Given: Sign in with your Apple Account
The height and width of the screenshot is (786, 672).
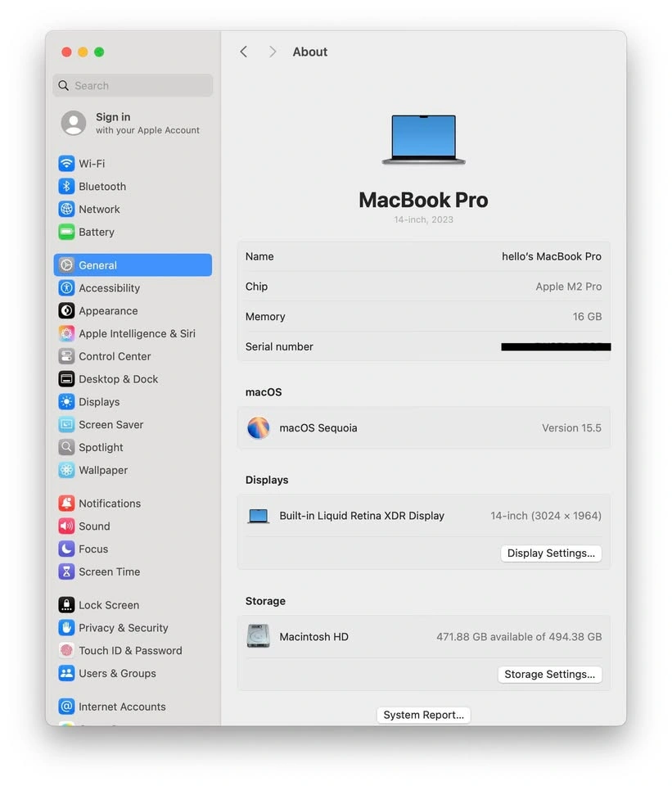Looking at the screenshot, I should point(131,124).
